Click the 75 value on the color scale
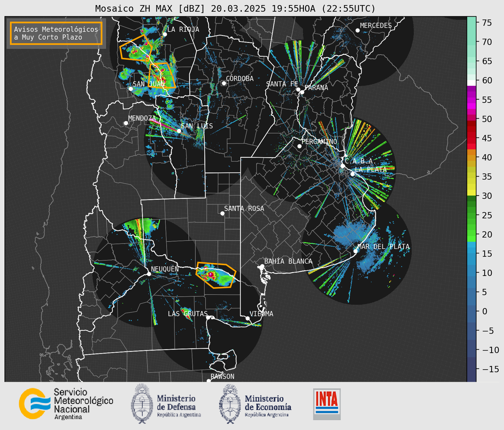504x430 pixels. (x=487, y=23)
